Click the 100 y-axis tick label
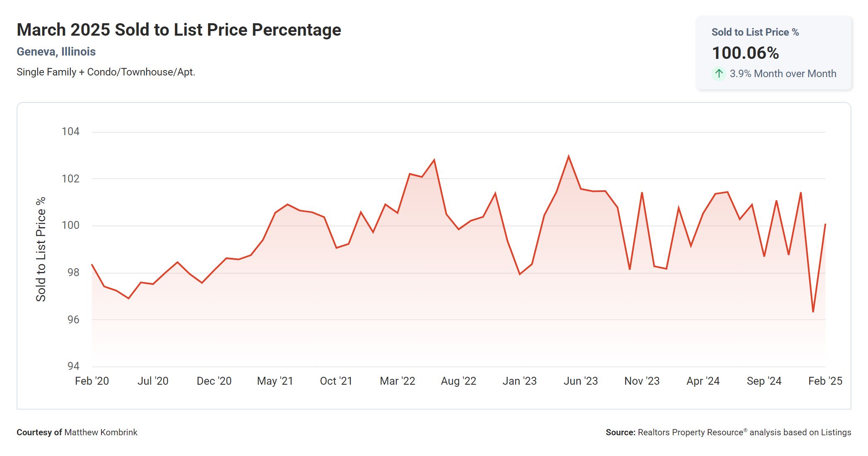This screenshot has width=868, height=456. click(x=70, y=225)
